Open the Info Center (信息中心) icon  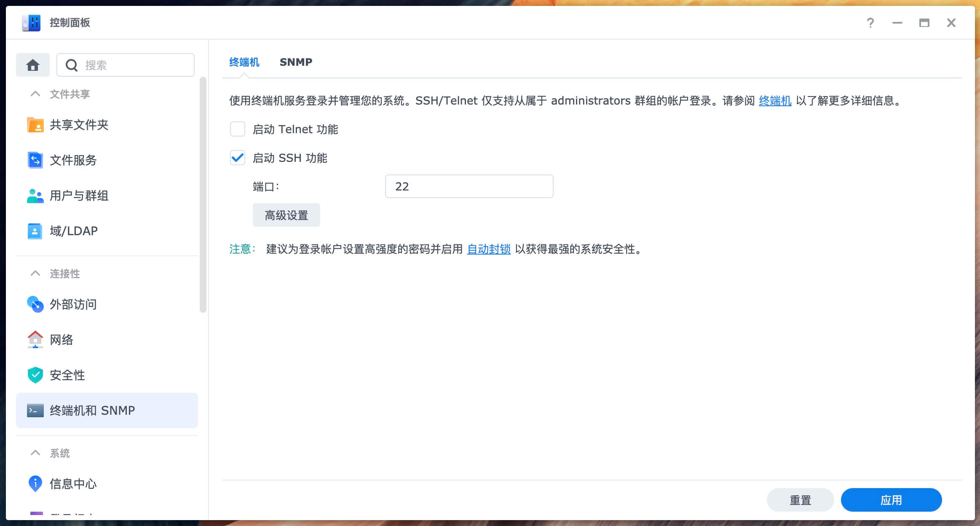[35, 484]
